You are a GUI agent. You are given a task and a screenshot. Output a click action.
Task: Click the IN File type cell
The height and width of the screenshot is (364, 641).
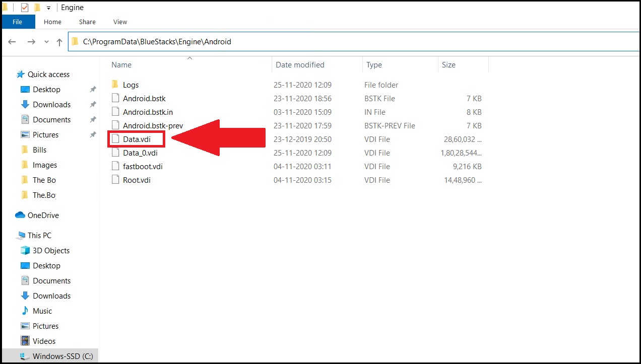[375, 112]
